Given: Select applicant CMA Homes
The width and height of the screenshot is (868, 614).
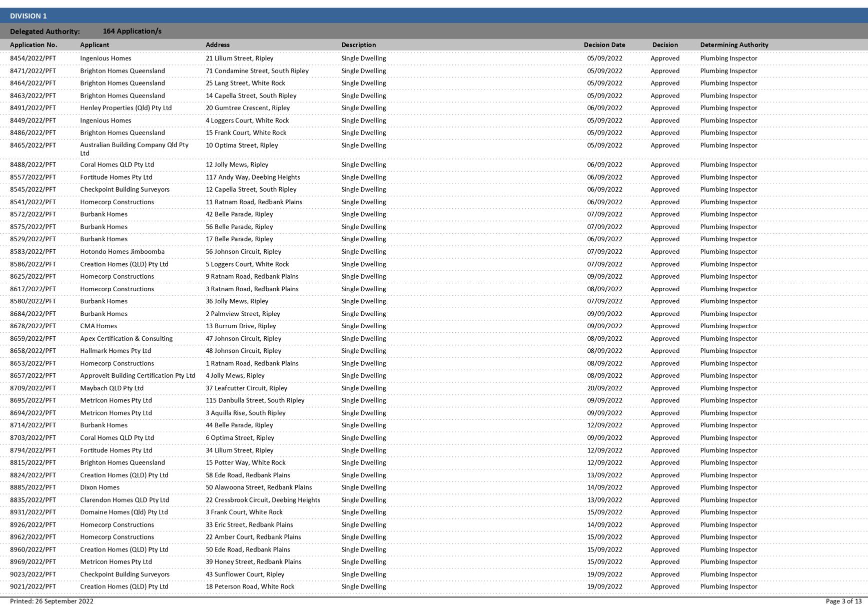Looking at the screenshot, I should point(98,326).
